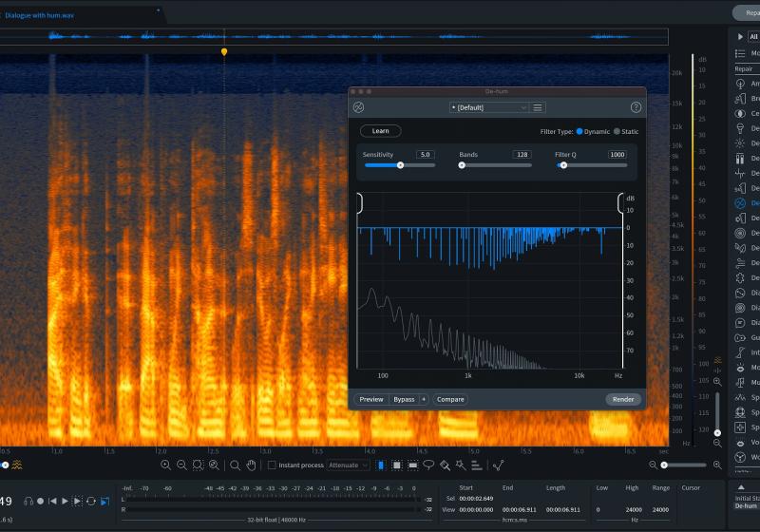Toggle loop playback in transport

[90, 501]
